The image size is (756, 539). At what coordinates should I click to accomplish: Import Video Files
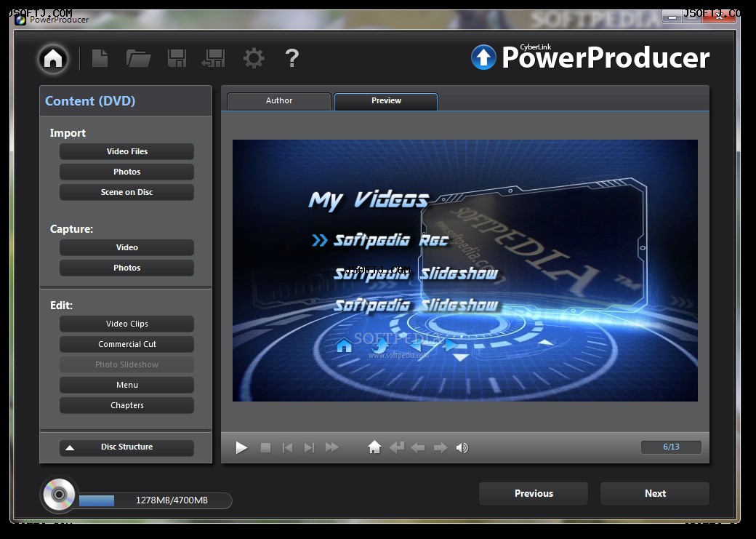tap(126, 151)
